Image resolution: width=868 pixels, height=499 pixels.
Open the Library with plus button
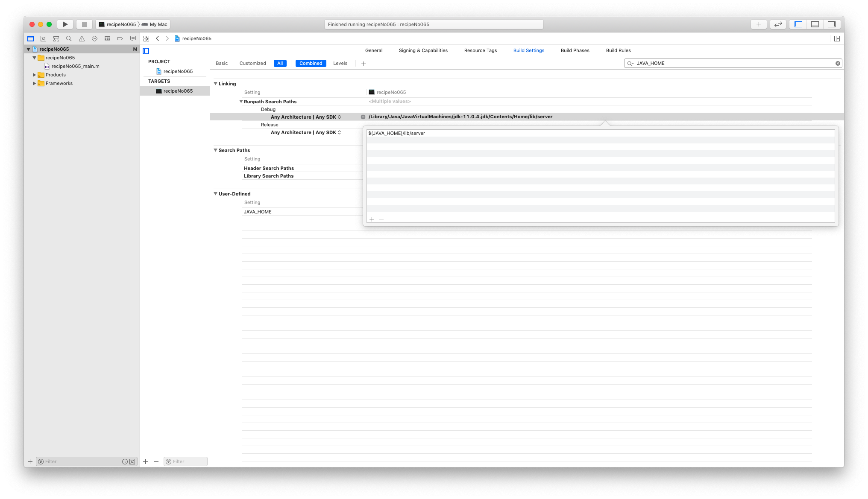pyautogui.click(x=759, y=24)
